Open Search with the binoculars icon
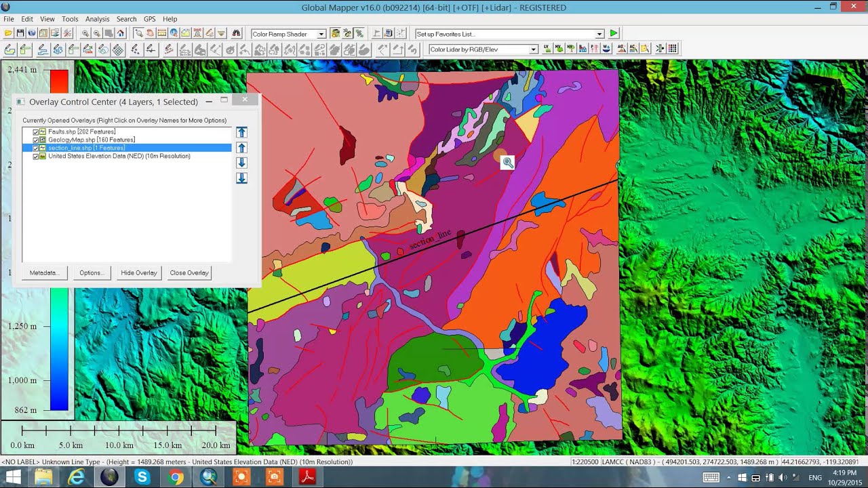This screenshot has width=868, height=488. click(236, 33)
